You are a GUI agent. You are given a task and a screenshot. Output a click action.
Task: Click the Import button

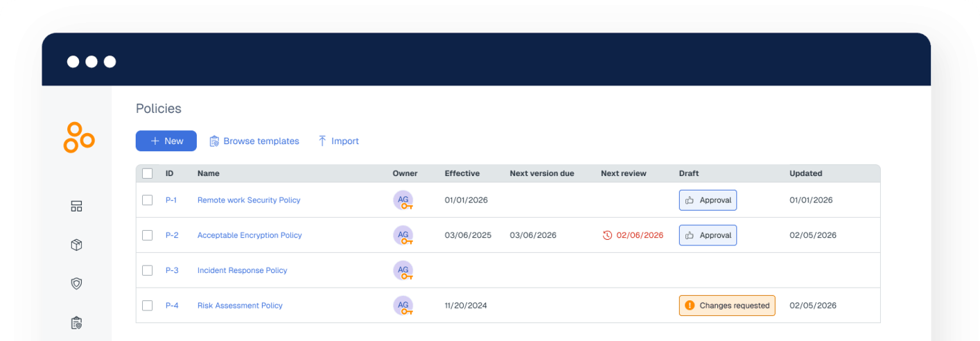coord(338,141)
